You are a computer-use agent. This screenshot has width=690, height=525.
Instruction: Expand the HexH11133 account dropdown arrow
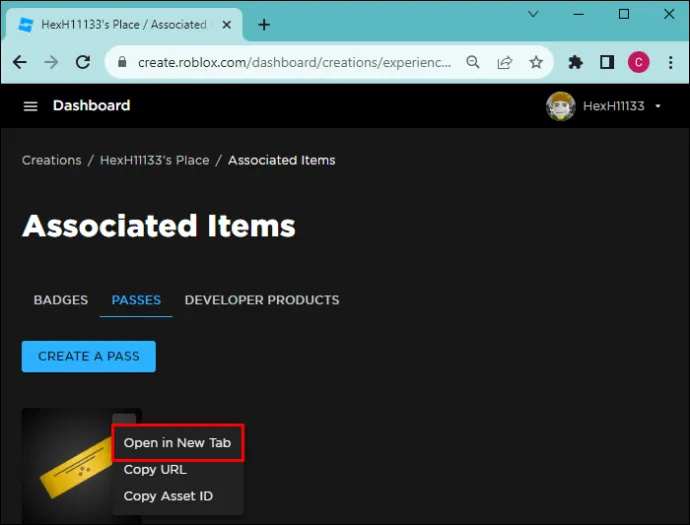click(x=658, y=106)
